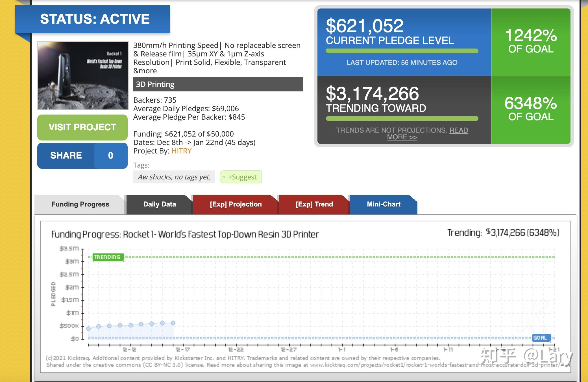This screenshot has width=588, height=382.
Task: Click the SHARE button
Action: click(66, 155)
